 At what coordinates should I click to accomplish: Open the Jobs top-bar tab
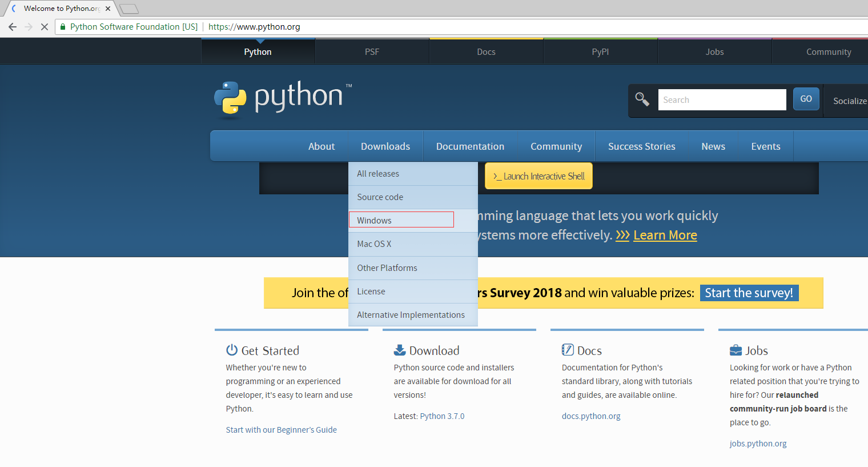pos(715,51)
